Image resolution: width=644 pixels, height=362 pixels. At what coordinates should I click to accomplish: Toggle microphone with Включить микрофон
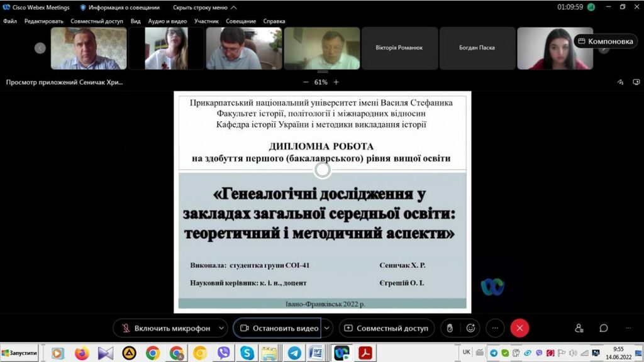coord(164,328)
